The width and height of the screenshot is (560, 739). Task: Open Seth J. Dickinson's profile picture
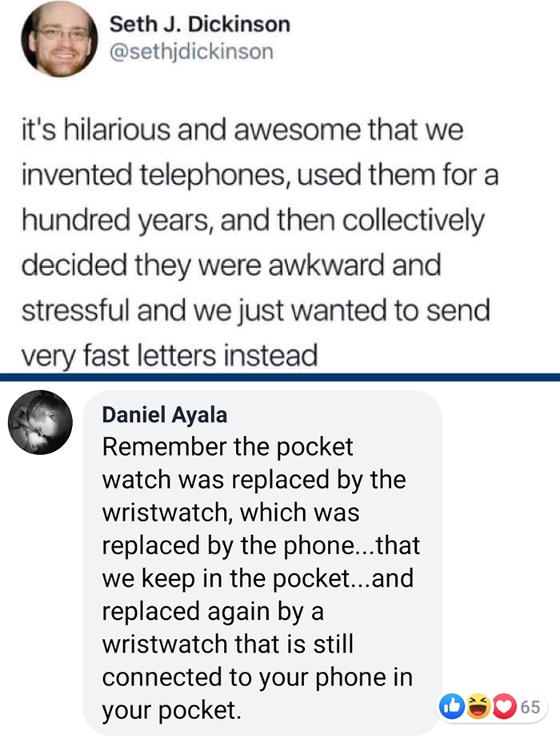pos(59,39)
